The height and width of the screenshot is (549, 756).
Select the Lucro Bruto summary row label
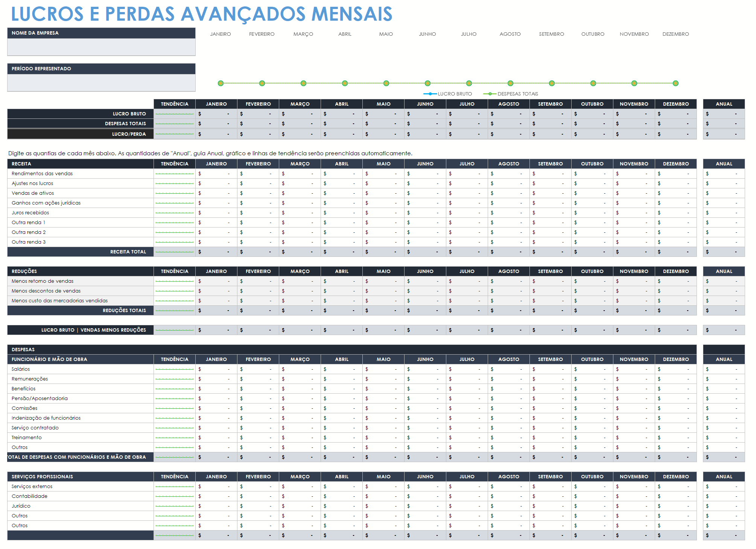(x=81, y=114)
